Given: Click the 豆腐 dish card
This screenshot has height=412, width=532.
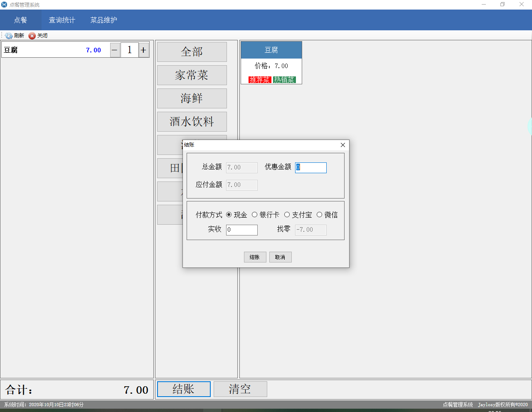Looking at the screenshot, I should click(271, 63).
